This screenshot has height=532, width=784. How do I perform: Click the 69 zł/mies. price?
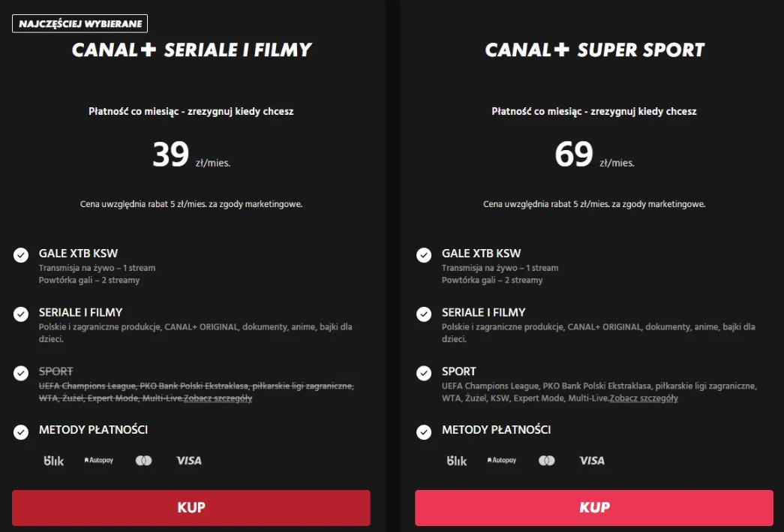(x=594, y=155)
